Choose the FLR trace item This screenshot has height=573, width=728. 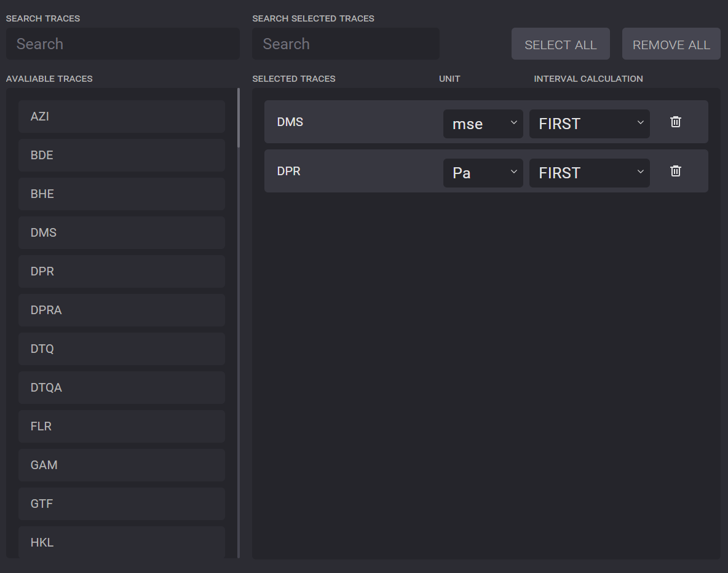(x=121, y=426)
